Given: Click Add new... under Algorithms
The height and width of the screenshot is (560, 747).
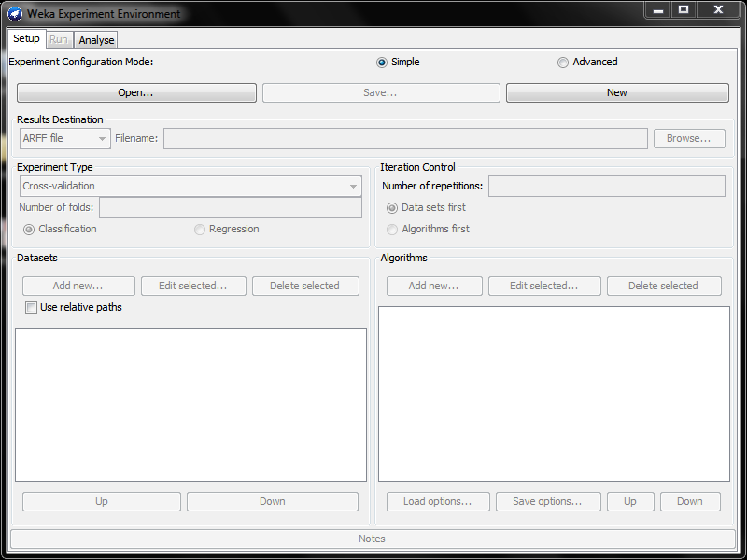Looking at the screenshot, I should pyautogui.click(x=434, y=287).
